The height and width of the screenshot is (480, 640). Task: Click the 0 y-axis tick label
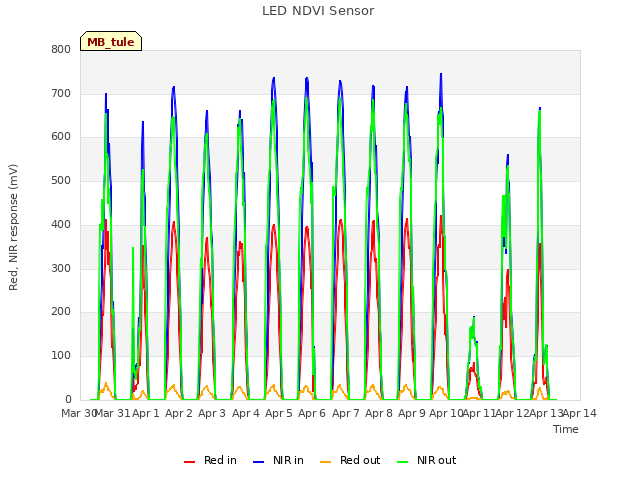(x=68, y=400)
